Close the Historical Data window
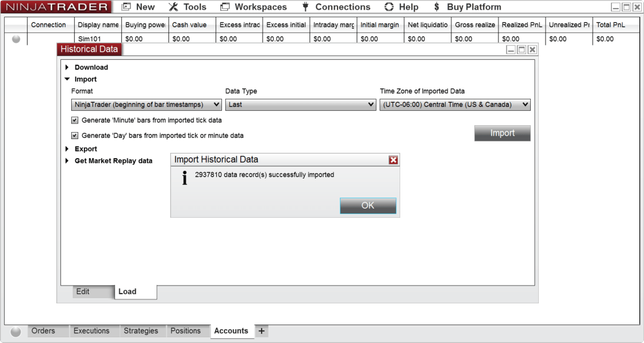Viewport: 644px width, 343px height. click(532, 49)
